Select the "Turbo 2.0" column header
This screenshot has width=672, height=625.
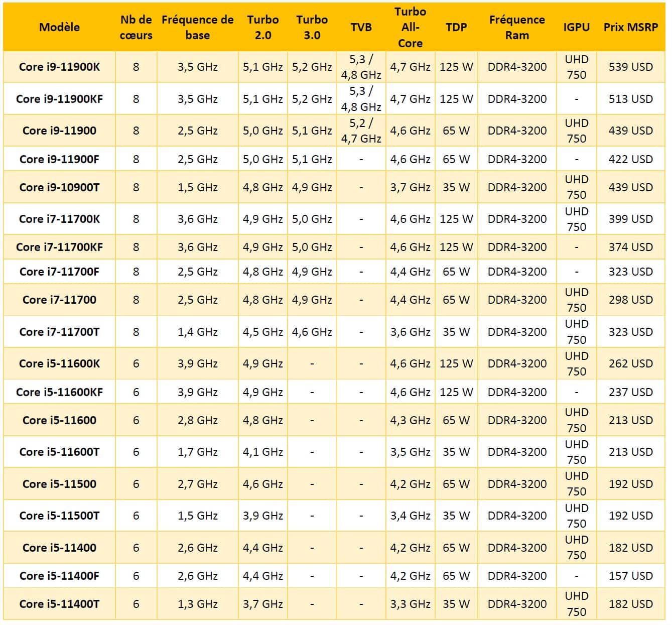(x=263, y=27)
